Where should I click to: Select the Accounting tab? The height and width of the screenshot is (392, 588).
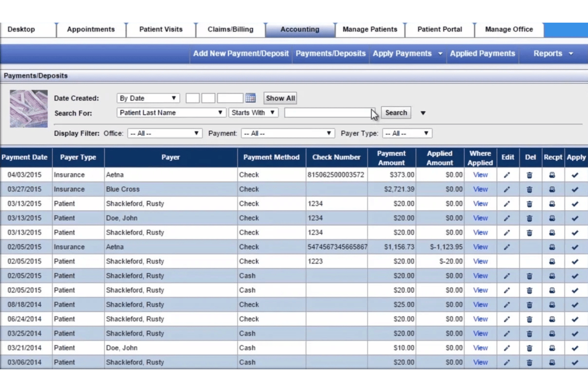pyautogui.click(x=300, y=29)
